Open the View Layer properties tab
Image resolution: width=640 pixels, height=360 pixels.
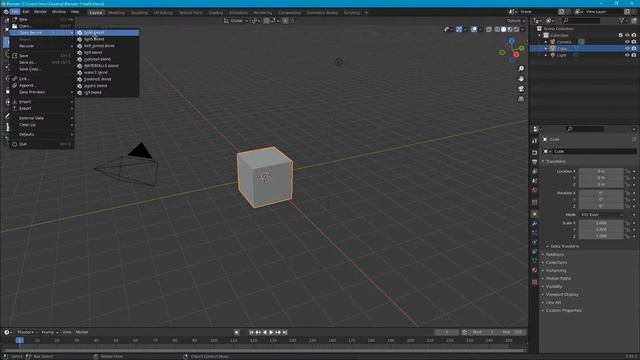click(x=535, y=171)
